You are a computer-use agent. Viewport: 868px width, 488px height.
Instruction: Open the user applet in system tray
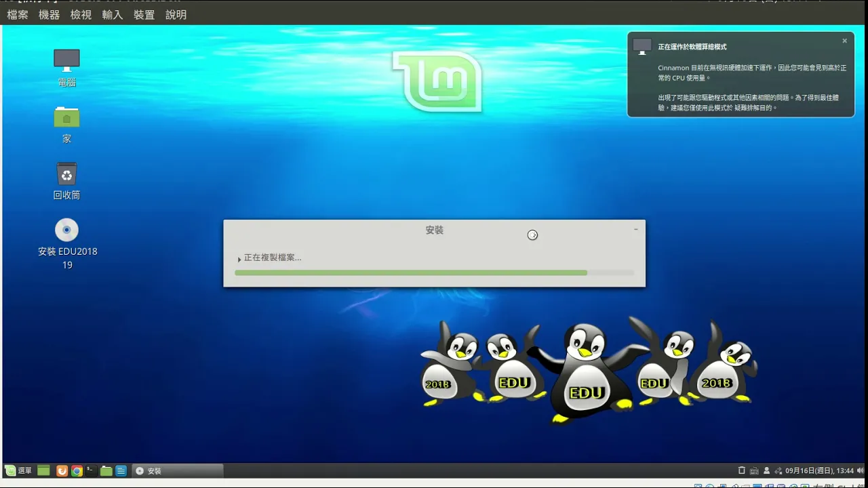pos(766,470)
